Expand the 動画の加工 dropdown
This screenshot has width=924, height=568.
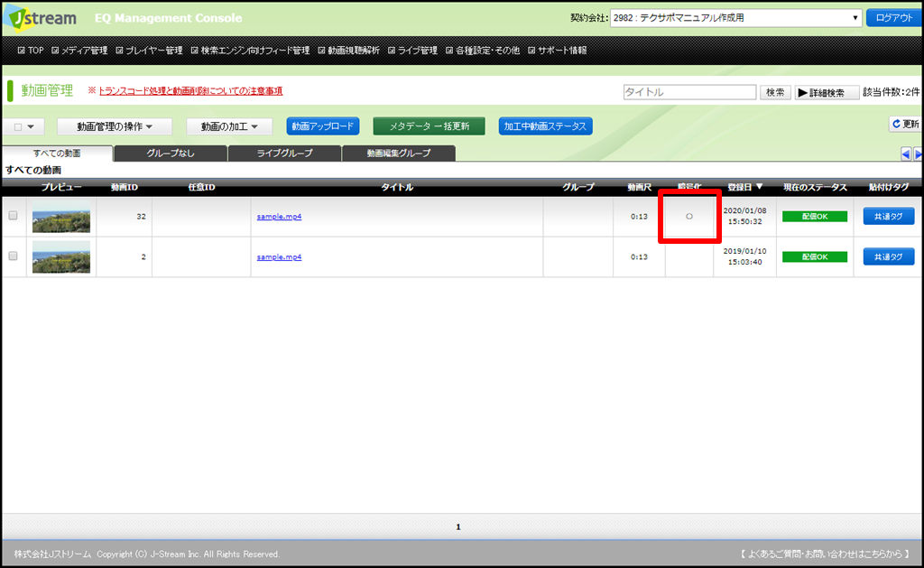pos(229,127)
